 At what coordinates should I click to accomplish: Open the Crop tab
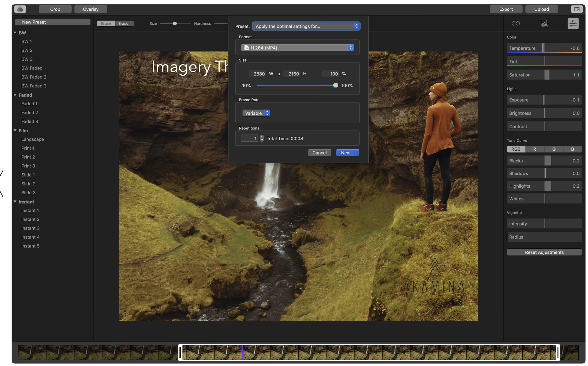[x=55, y=9]
